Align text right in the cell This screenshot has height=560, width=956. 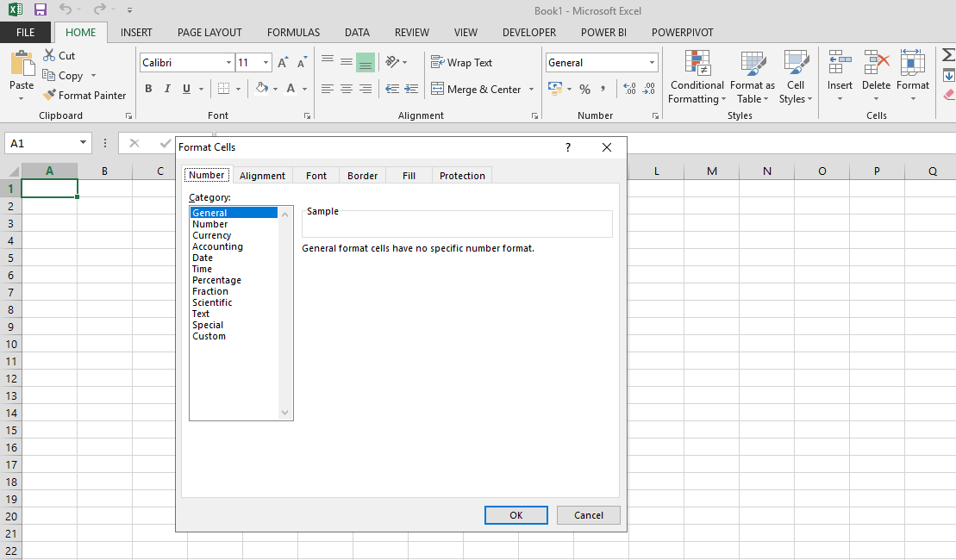(x=366, y=89)
